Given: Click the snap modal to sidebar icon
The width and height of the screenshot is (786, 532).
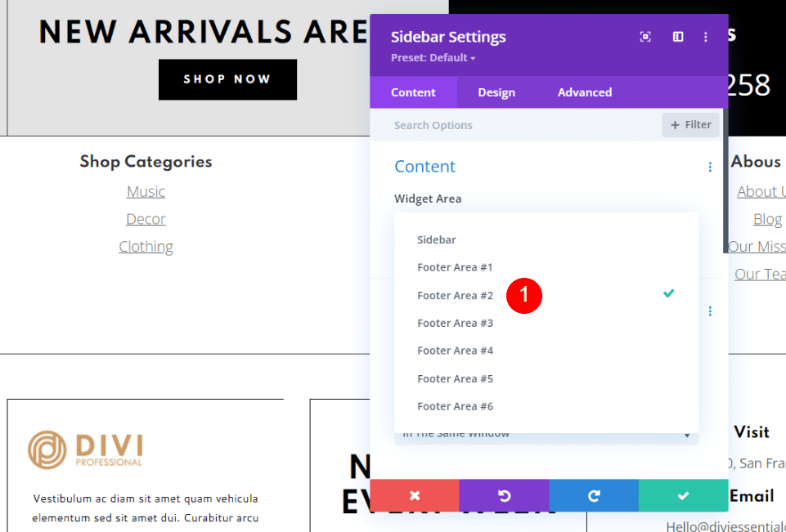Looking at the screenshot, I should (x=678, y=37).
